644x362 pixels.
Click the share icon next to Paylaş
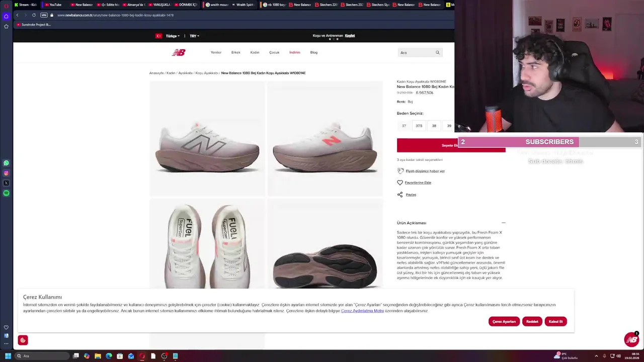click(x=400, y=195)
